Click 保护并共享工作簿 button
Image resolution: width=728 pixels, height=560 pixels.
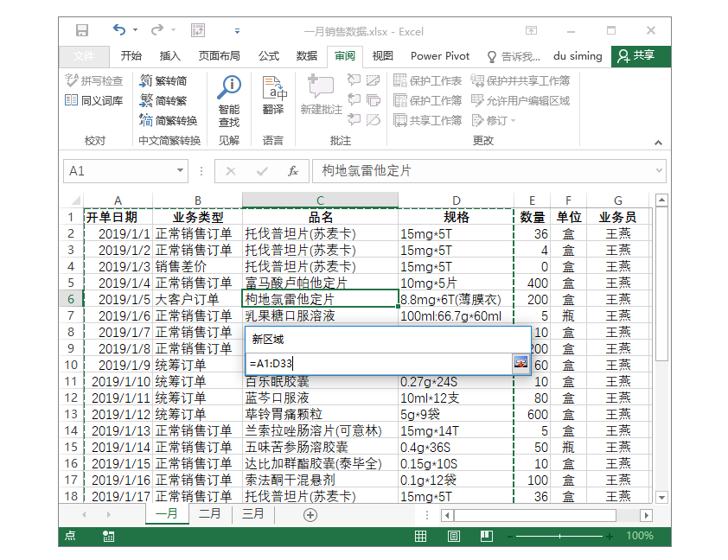click(520, 80)
